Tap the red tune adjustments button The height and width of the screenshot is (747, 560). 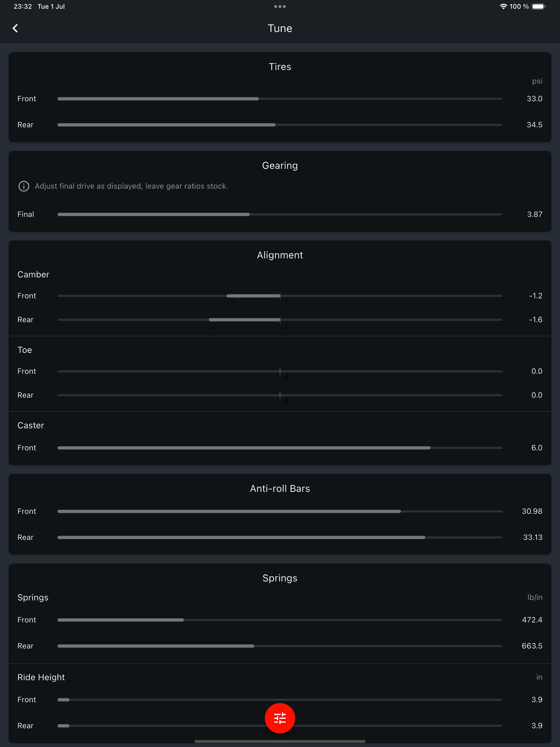280,718
